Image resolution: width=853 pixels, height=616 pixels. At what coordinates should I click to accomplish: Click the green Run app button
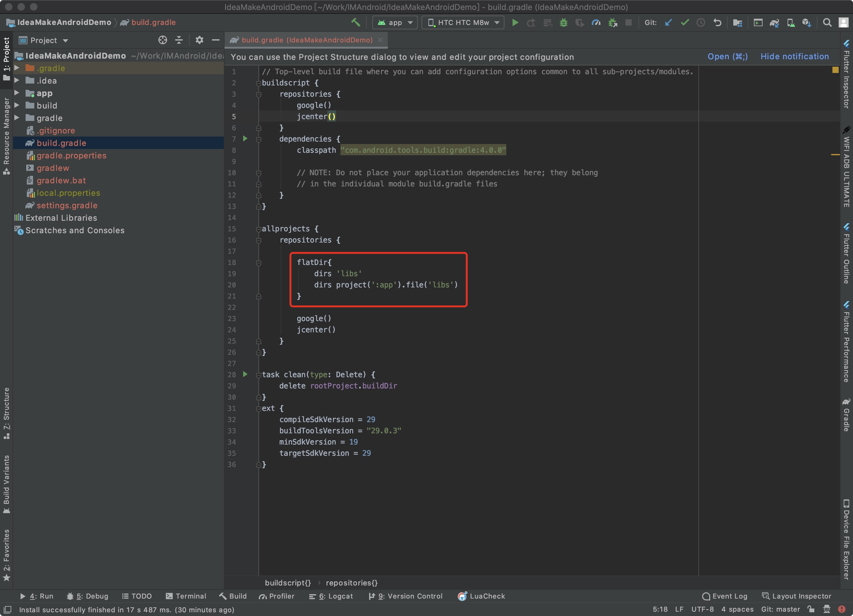(x=515, y=22)
